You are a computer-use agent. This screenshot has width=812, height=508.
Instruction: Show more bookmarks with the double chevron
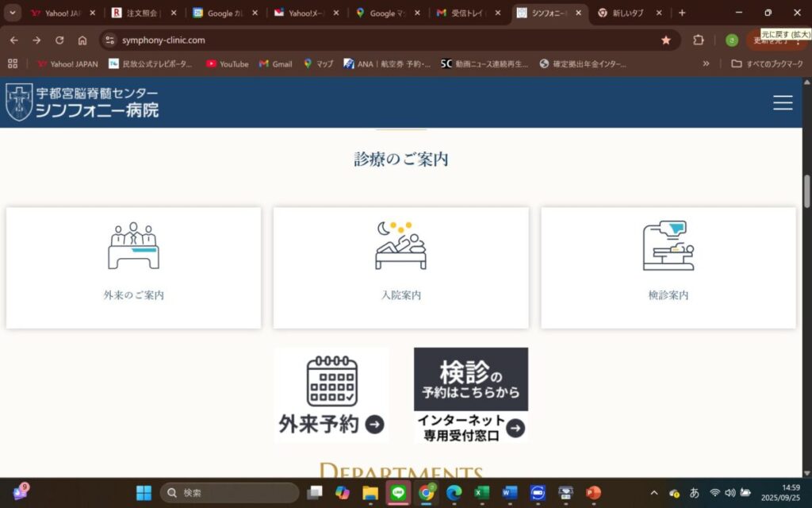click(706, 63)
